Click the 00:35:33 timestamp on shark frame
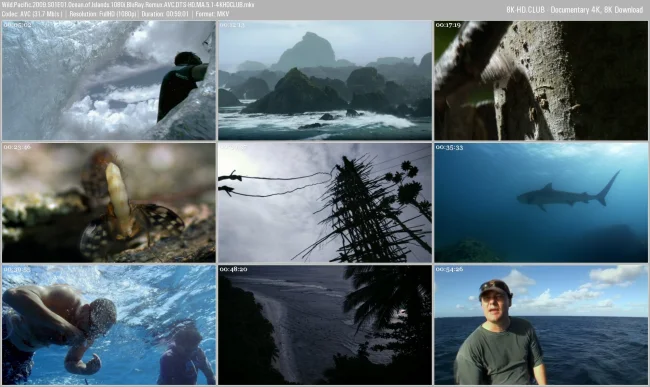The height and width of the screenshot is (387, 650). point(449,148)
